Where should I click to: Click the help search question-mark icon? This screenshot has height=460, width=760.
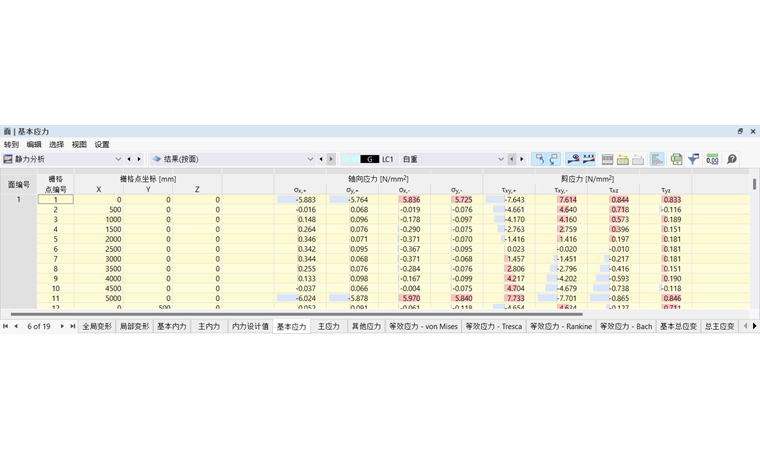[732, 159]
